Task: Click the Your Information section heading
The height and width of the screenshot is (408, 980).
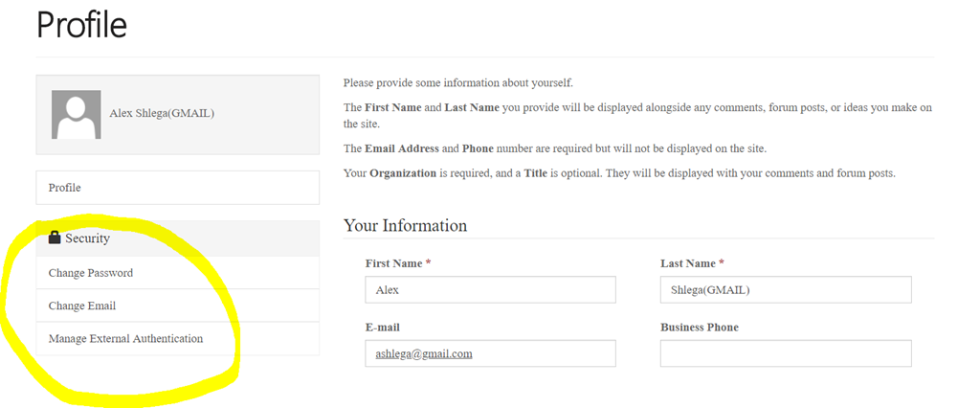Action: click(405, 225)
